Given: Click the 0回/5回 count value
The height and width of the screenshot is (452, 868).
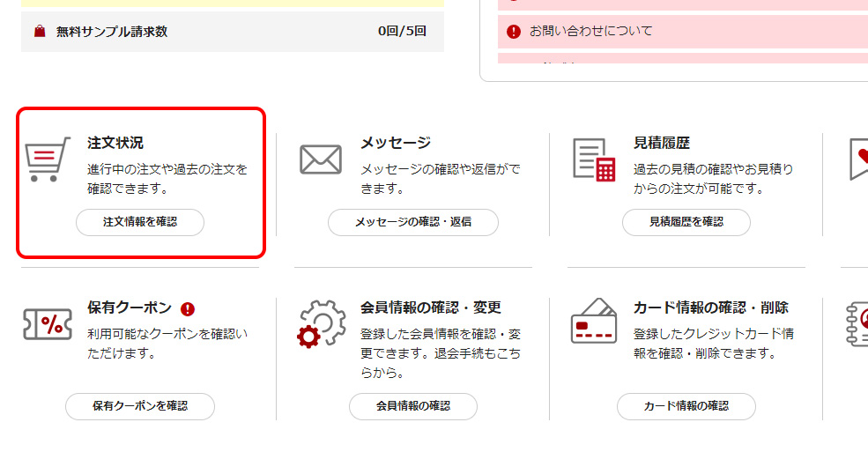Looking at the screenshot, I should click(402, 32).
